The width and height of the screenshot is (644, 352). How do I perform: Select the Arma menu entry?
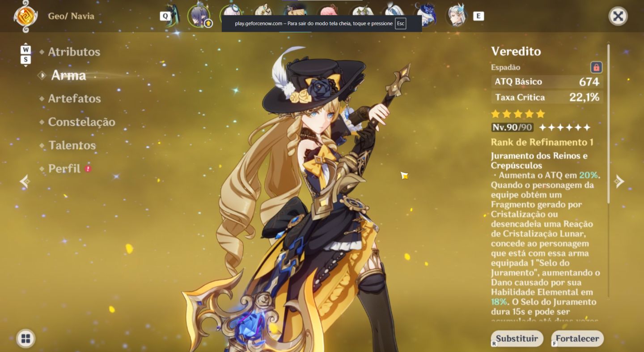click(68, 75)
